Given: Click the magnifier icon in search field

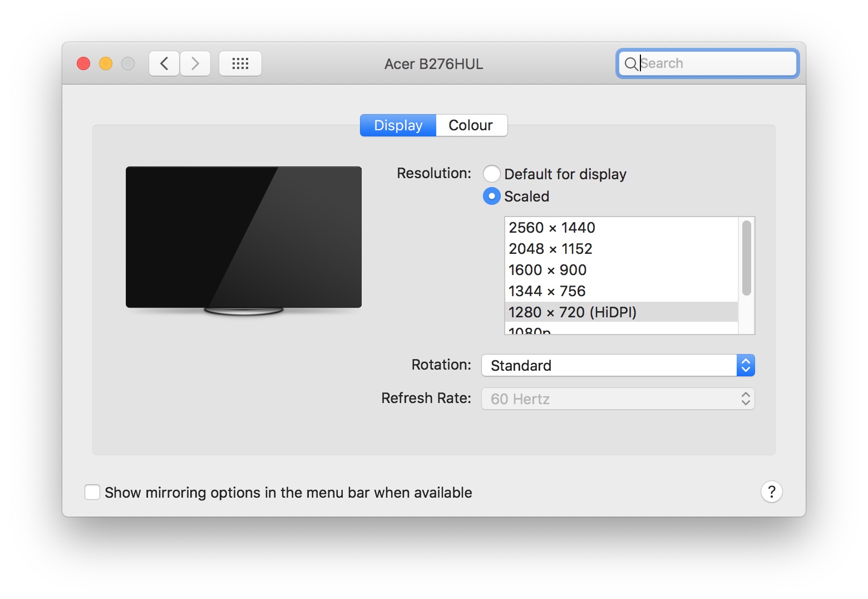Looking at the screenshot, I should pyautogui.click(x=631, y=64).
